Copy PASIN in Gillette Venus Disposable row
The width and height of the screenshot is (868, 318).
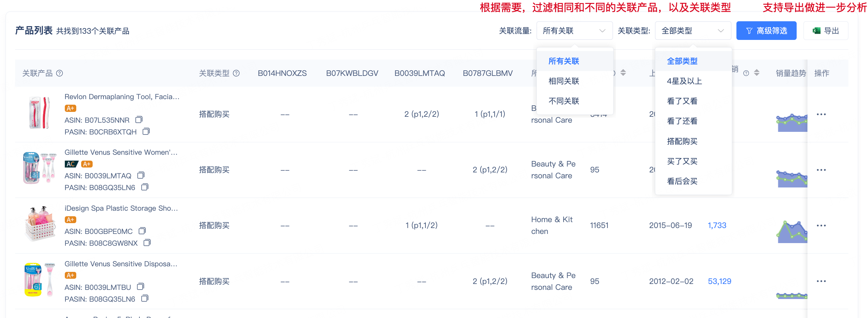[145, 298]
